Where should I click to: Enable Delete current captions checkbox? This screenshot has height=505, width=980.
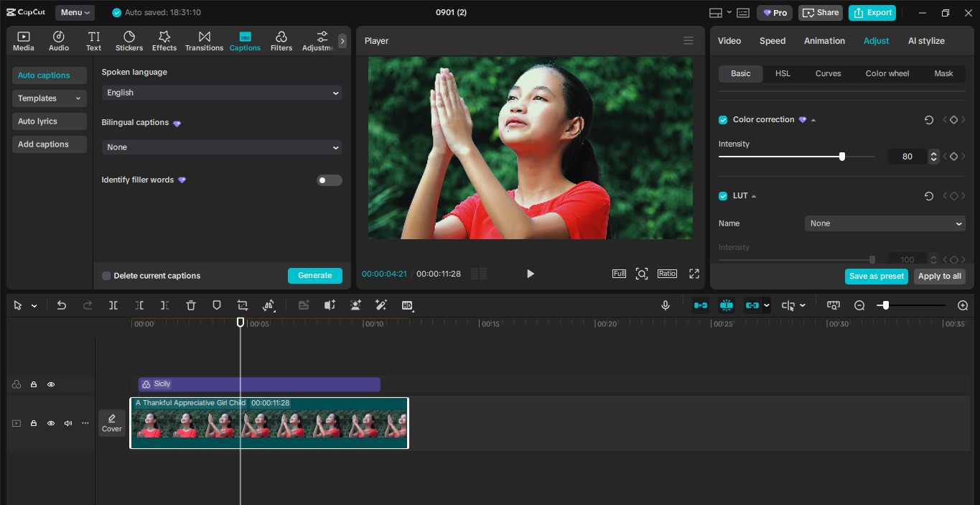(x=106, y=276)
